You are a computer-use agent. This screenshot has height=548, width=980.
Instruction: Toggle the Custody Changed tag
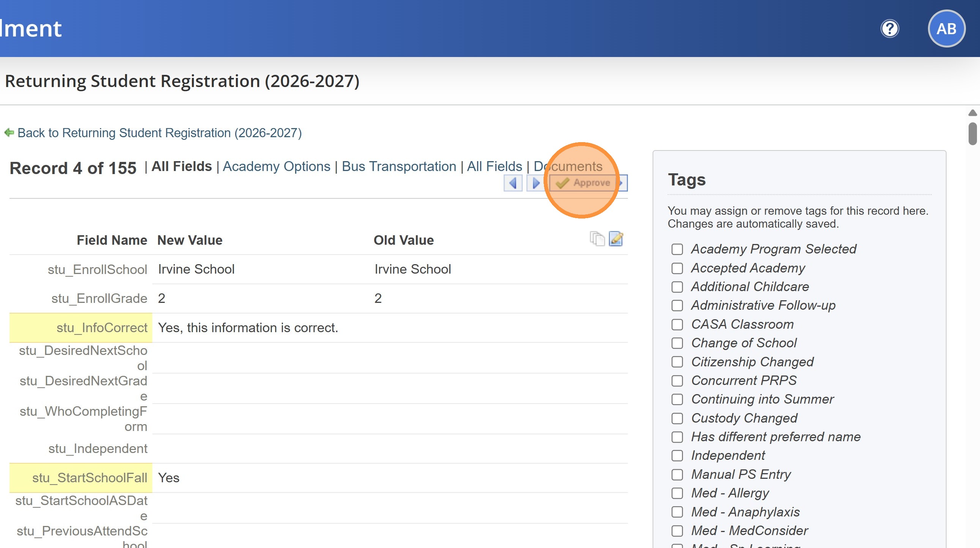pos(677,418)
